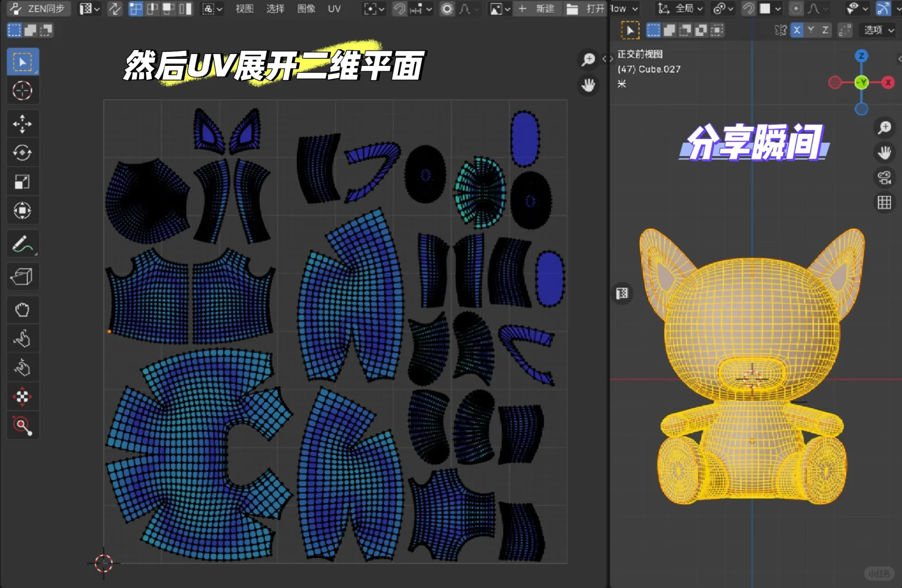Screen dimensions: 902x588
Task: Select the Move tool in the UV editor toolbar
Action: coord(22,124)
